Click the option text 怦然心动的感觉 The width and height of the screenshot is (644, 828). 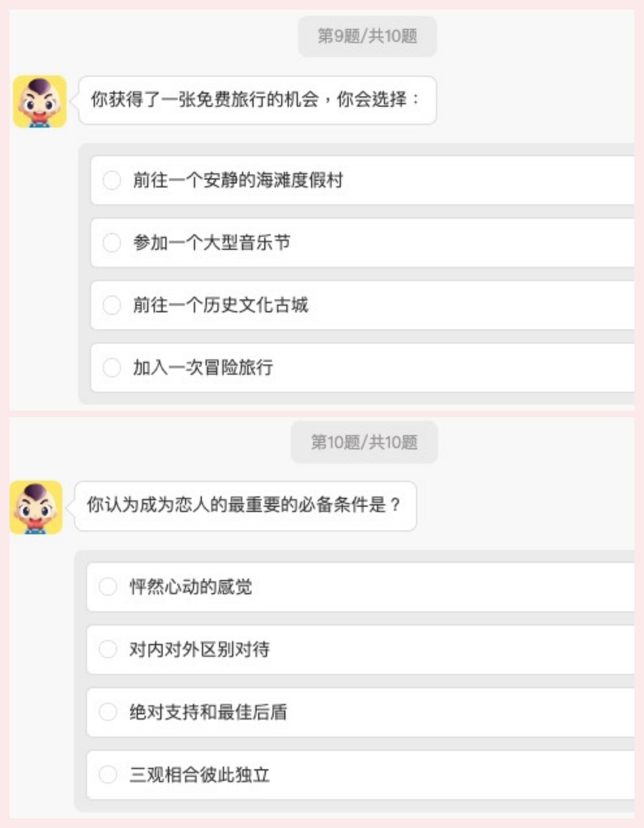point(190,586)
